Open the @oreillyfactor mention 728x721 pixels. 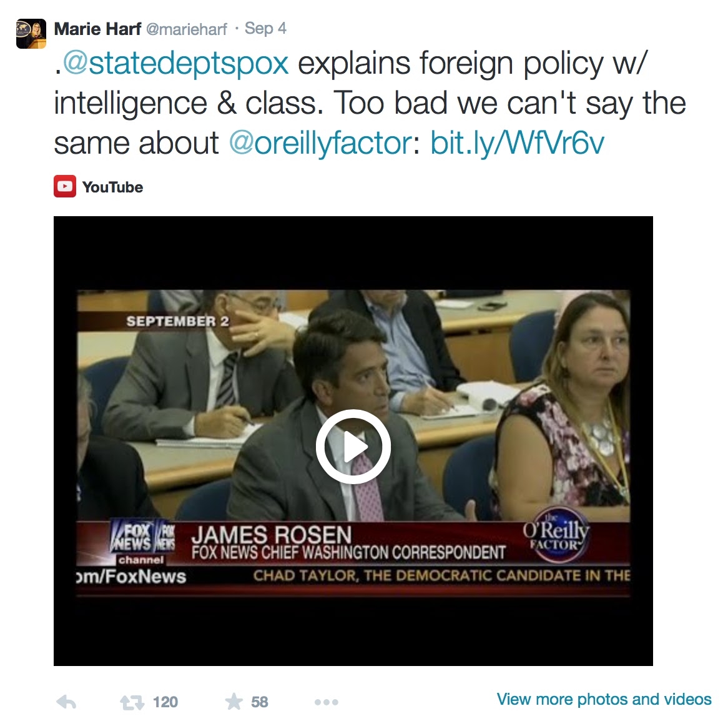(320, 142)
